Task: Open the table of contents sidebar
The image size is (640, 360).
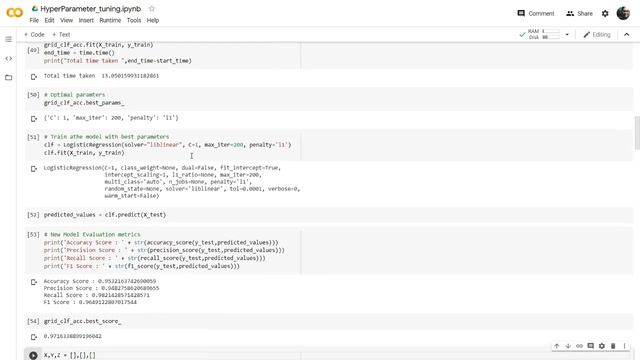Action: pyautogui.click(x=9, y=39)
